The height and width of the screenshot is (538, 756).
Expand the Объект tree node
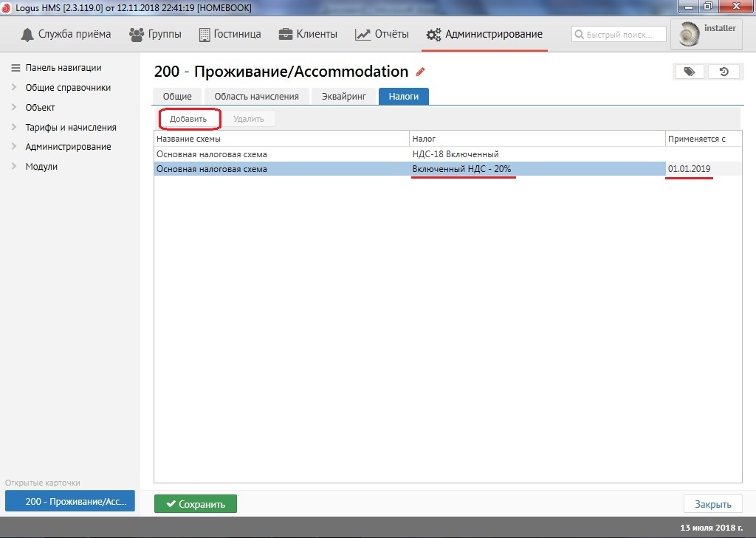click(x=14, y=108)
